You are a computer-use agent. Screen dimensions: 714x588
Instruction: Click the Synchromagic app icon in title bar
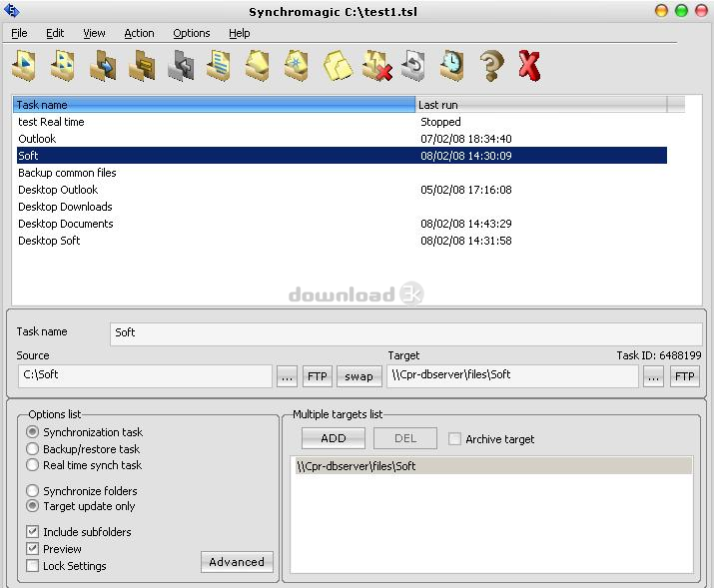tap(11, 10)
